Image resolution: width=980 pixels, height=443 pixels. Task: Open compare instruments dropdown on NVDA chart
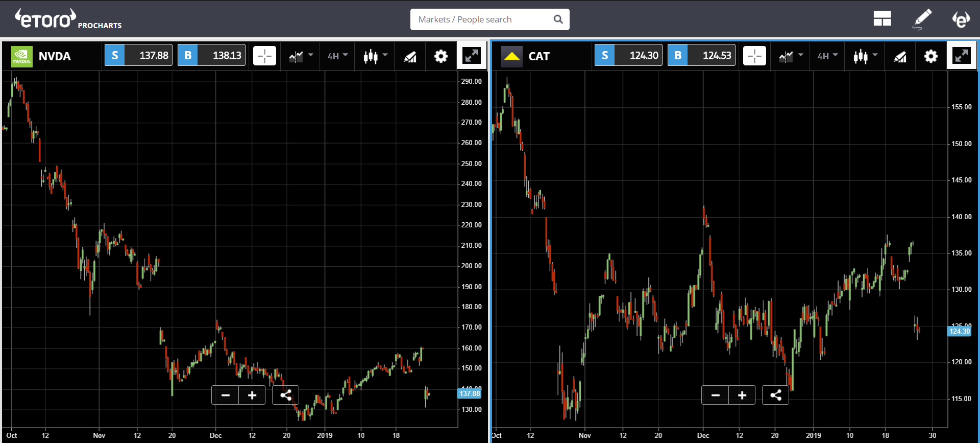301,56
